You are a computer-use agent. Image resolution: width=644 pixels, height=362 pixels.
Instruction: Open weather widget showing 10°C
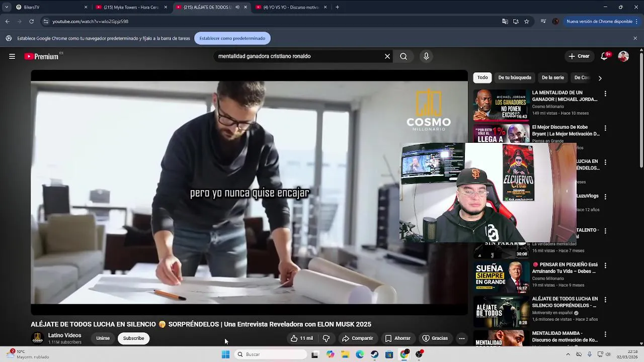coord(28,354)
